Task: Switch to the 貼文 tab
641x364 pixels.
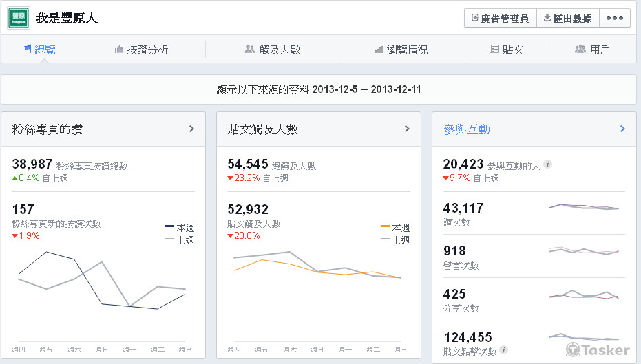Action: click(x=507, y=50)
